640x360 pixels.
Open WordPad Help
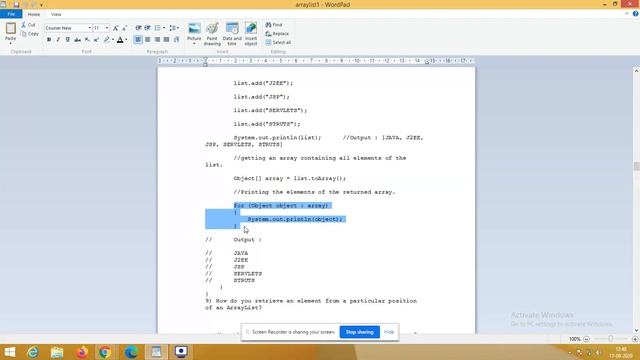(x=636, y=14)
